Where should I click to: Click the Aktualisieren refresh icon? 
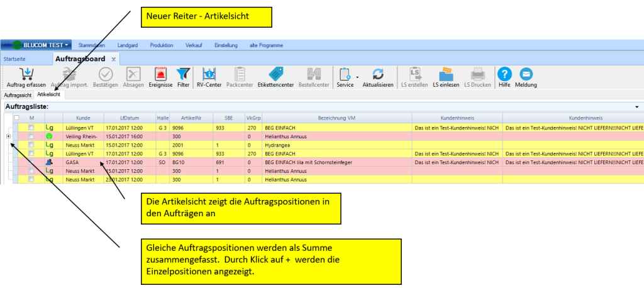click(x=377, y=74)
